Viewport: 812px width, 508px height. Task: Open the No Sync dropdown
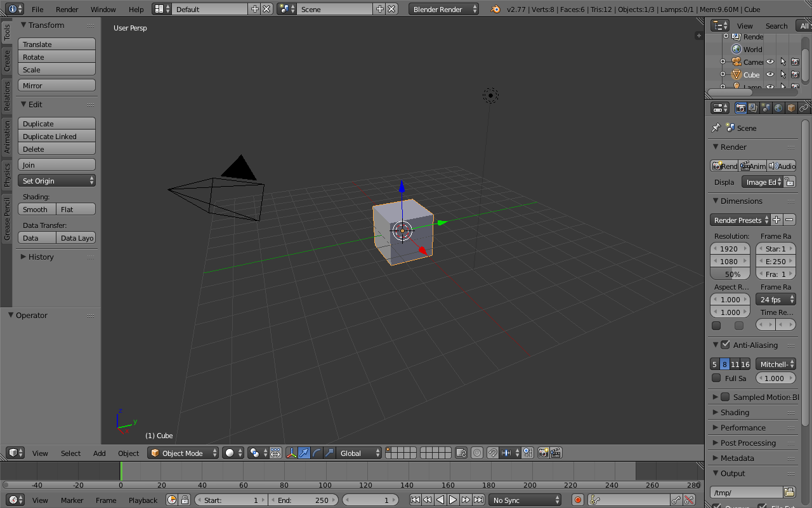point(525,500)
